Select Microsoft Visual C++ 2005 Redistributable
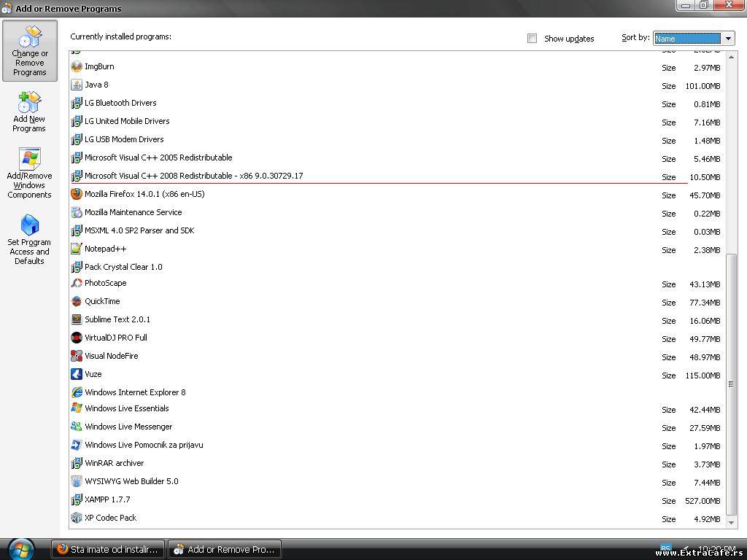This screenshot has width=747, height=560. pos(398,157)
